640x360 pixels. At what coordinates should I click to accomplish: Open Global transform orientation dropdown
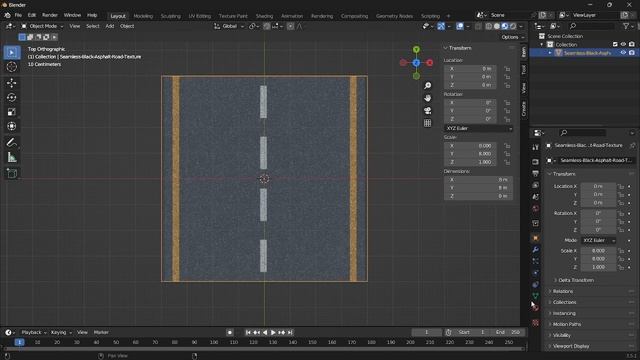pos(229,26)
